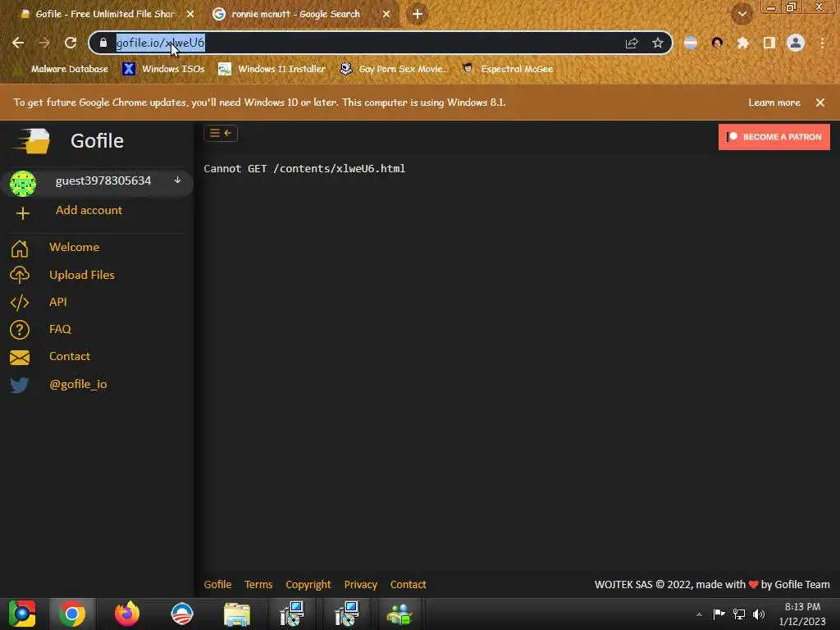
Task: Click the BECOME A PATRON button
Action: pos(774,137)
